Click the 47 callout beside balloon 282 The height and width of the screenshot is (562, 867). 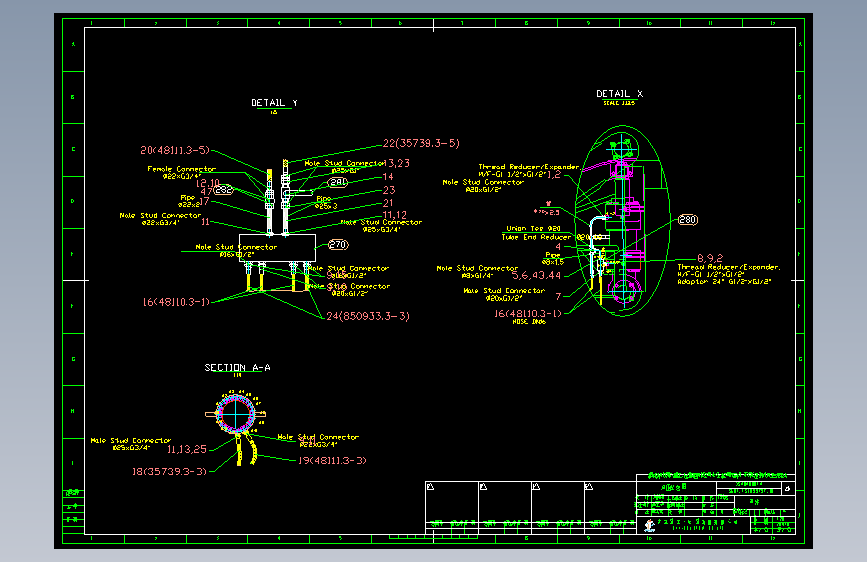(x=206, y=191)
